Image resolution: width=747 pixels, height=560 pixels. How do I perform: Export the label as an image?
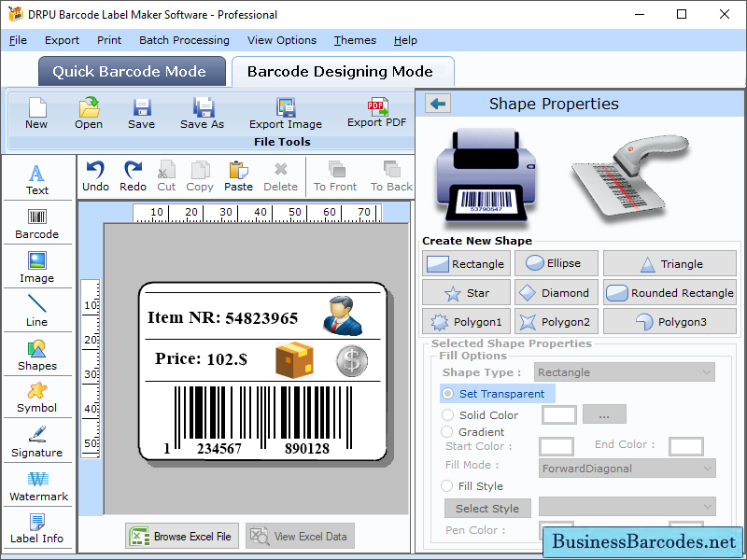pyautogui.click(x=286, y=107)
